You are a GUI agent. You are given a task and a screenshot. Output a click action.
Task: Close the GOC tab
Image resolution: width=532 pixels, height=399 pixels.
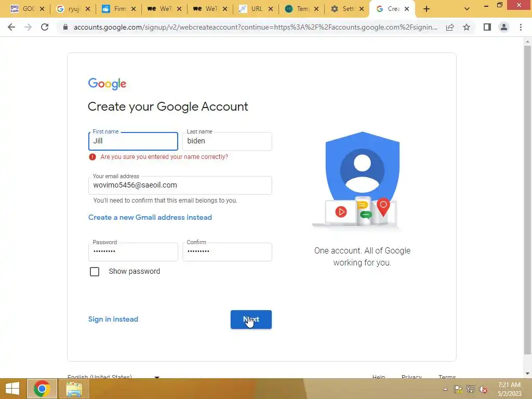[42, 9]
